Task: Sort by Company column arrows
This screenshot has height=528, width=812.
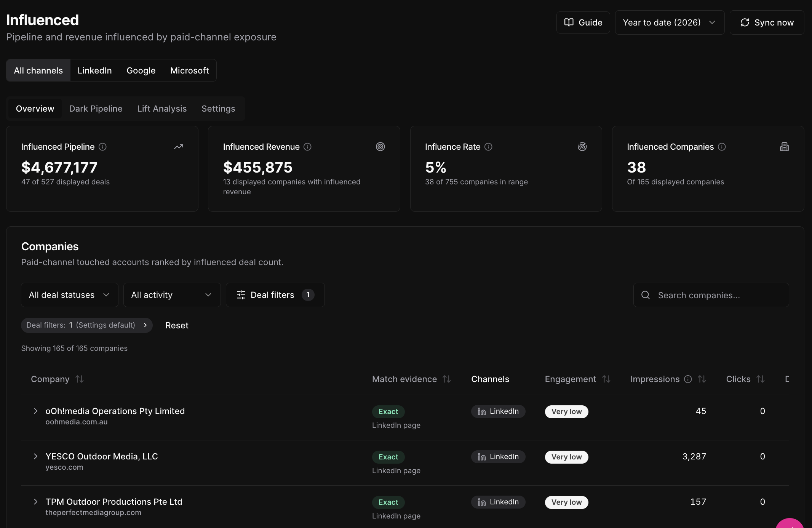Action: tap(80, 379)
